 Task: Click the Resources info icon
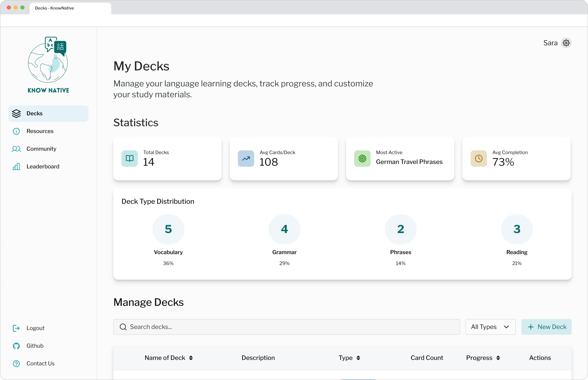coord(16,131)
